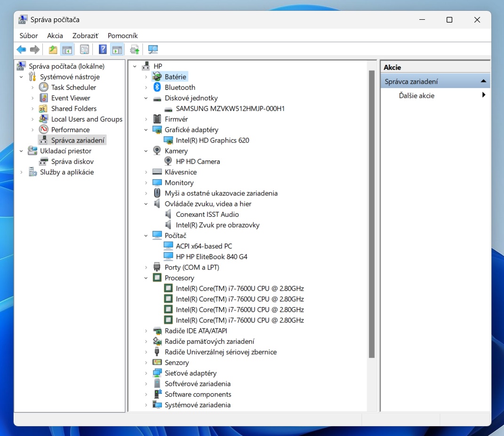Viewport: 504px width, 436px height.
Task: Open the Zobraziť menu
Action: tap(85, 36)
